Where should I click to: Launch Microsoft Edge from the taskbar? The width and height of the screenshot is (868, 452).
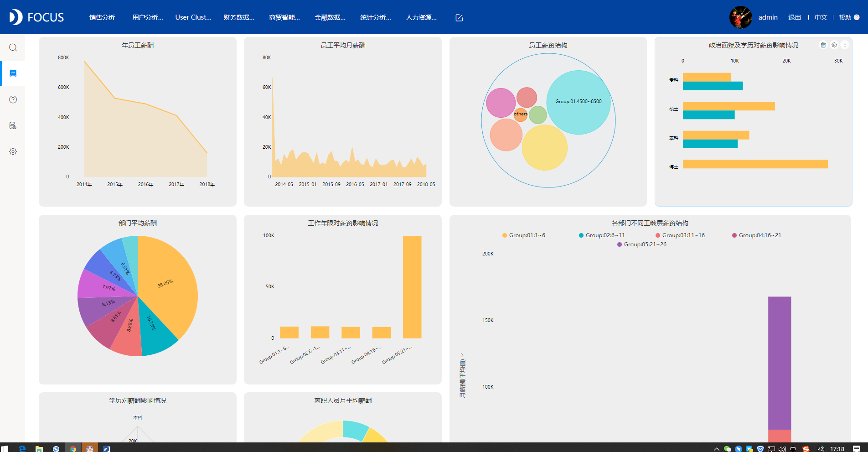22,449
